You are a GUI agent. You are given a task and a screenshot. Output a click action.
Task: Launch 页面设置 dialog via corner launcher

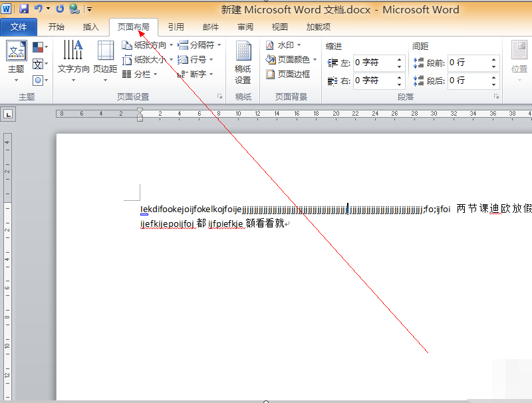coord(220,96)
